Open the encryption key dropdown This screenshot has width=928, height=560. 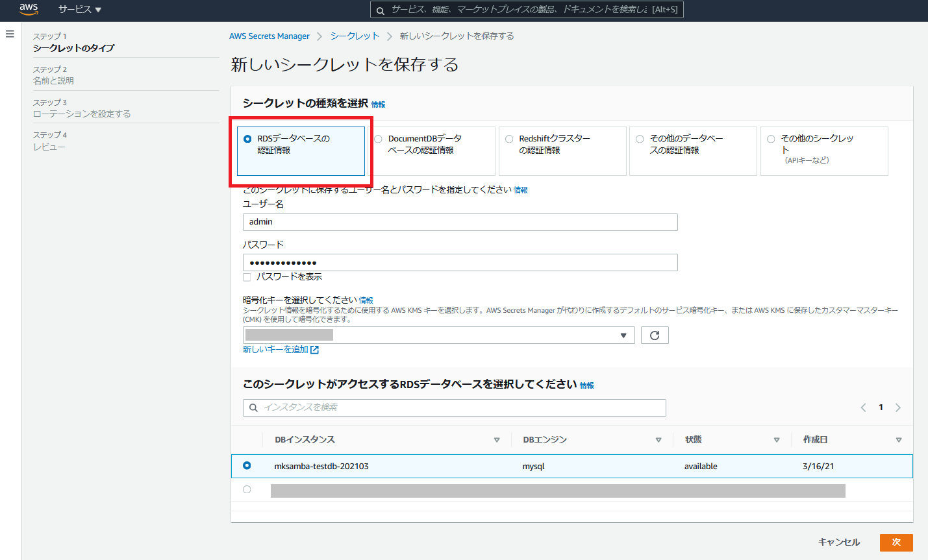439,335
